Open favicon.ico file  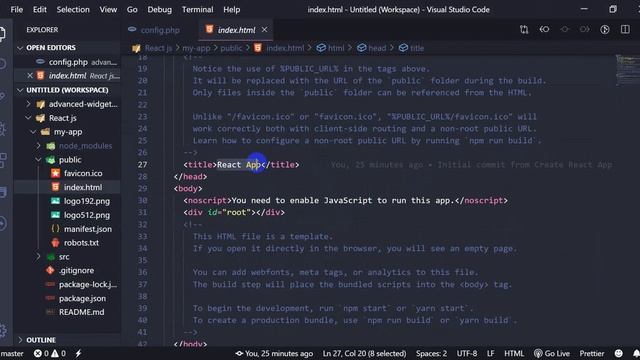(83, 173)
